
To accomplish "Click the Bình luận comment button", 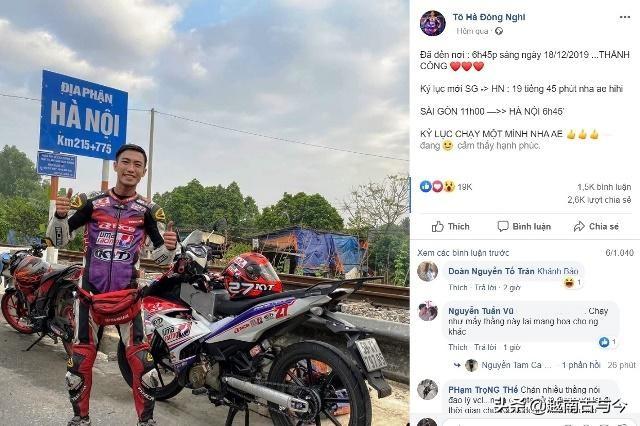I will coord(524,226).
